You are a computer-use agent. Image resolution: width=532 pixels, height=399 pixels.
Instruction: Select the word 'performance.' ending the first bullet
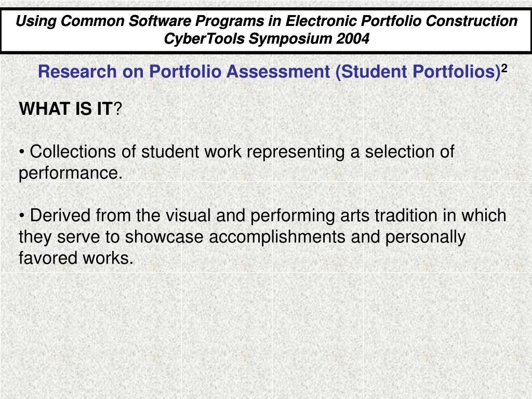[71, 173]
